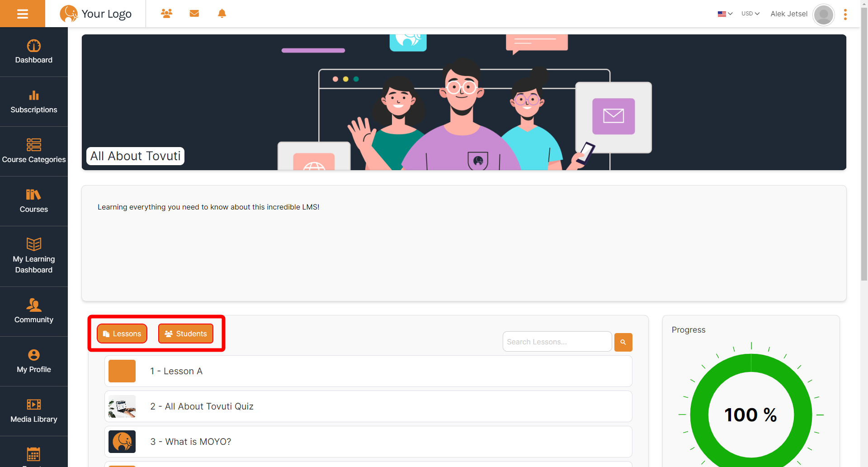This screenshot has width=868, height=467.
Task: Open the users group icon in header
Action: click(166, 14)
